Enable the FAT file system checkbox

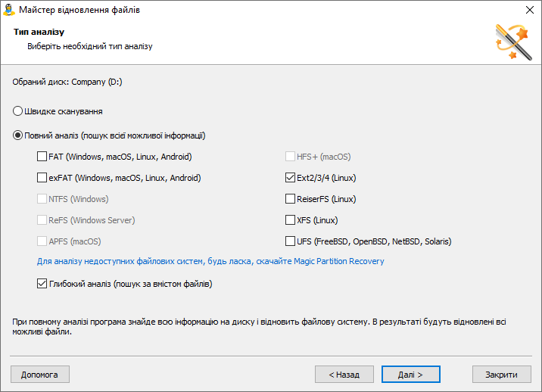pos(42,157)
